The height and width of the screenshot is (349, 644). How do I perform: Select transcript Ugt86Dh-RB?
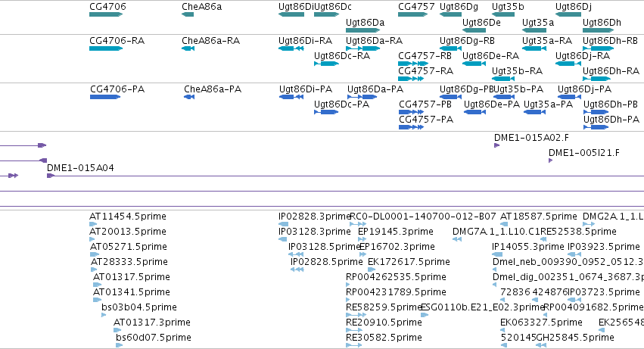point(599,48)
